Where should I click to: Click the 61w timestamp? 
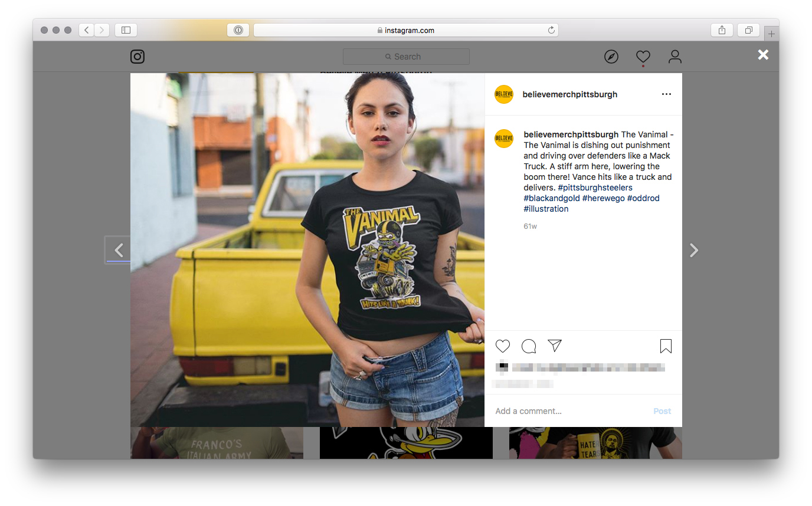click(530, 226)
